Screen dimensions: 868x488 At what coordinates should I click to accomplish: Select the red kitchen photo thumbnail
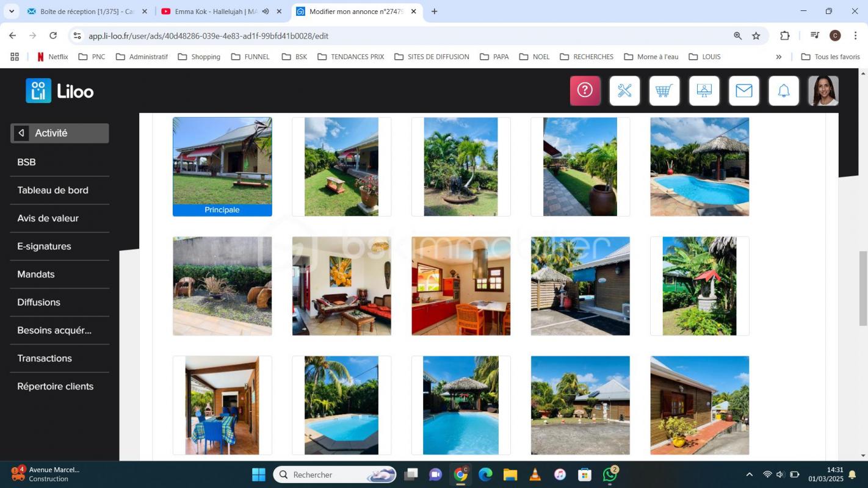pos(461,286)
